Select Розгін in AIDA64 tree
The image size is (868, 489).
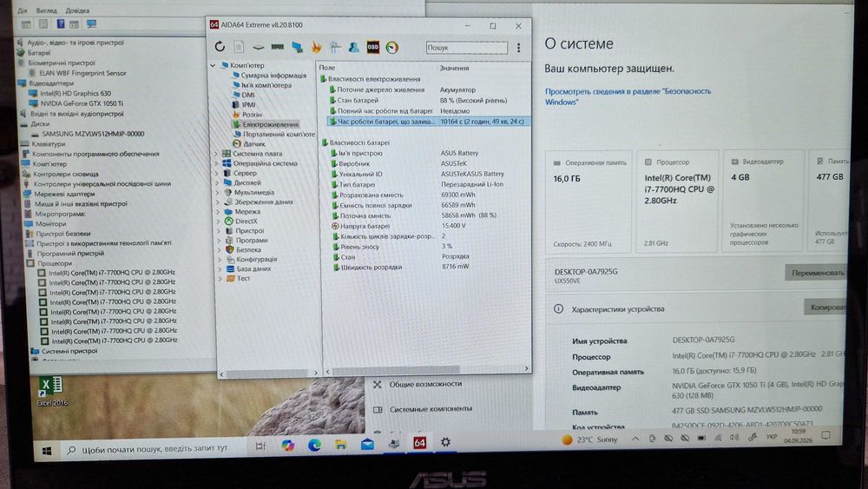252,115
